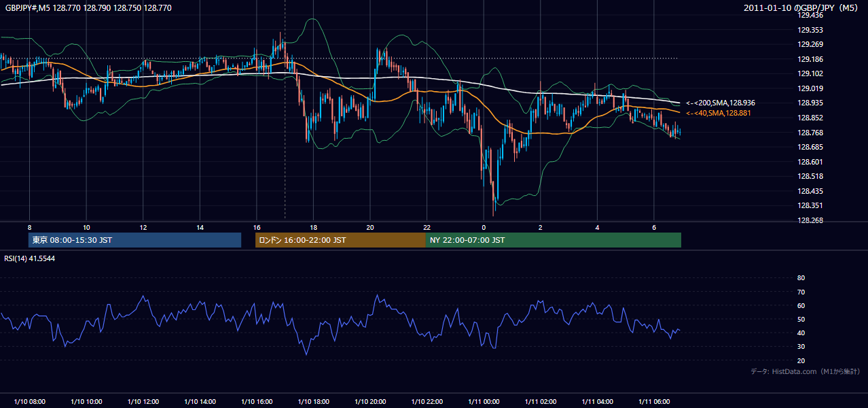Click RSI scale level 70

(x=801, y=292)
